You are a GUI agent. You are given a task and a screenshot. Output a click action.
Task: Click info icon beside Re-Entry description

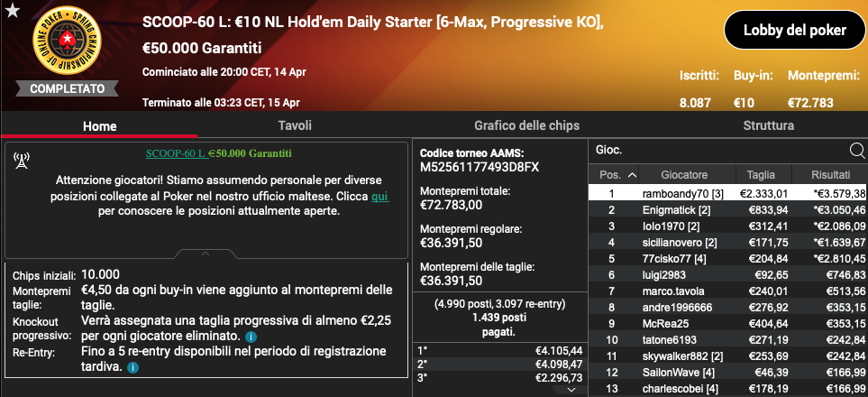[132, 367]
